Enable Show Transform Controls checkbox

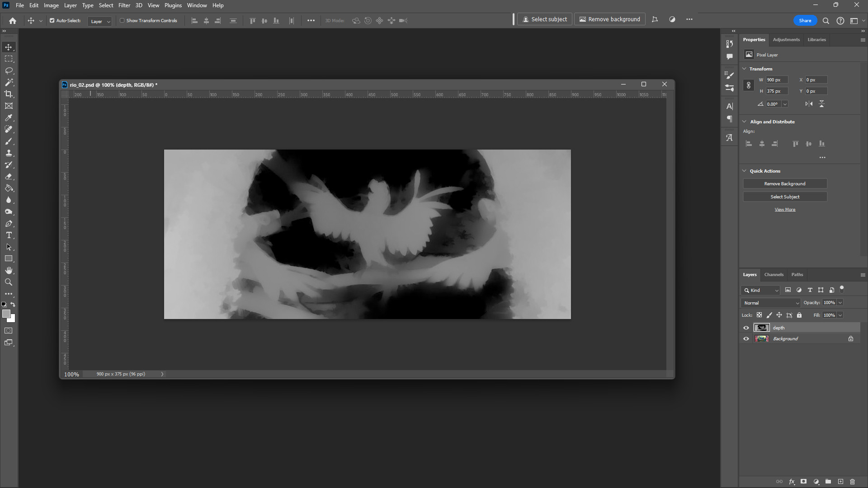point(122,21)
